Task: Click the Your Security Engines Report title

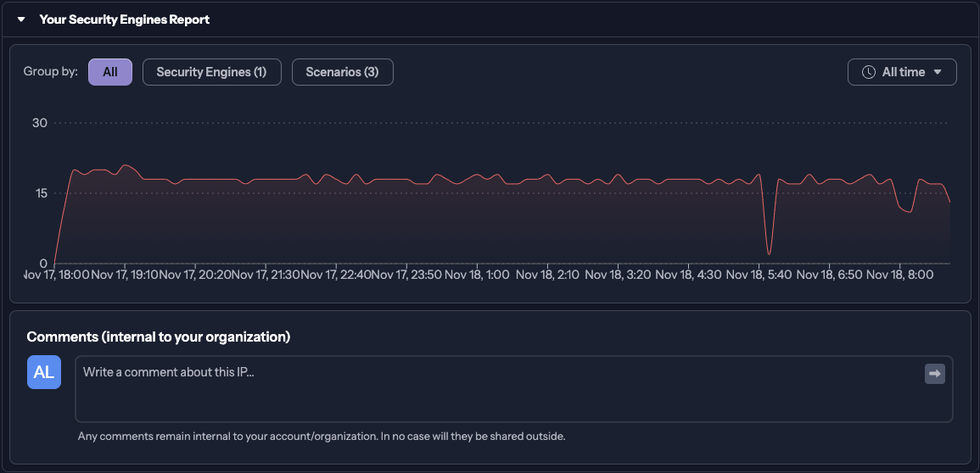Action: [x=124, y=19]
